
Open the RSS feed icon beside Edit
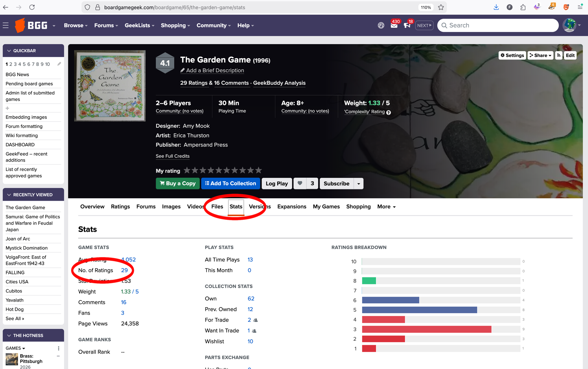coord(559,55)
